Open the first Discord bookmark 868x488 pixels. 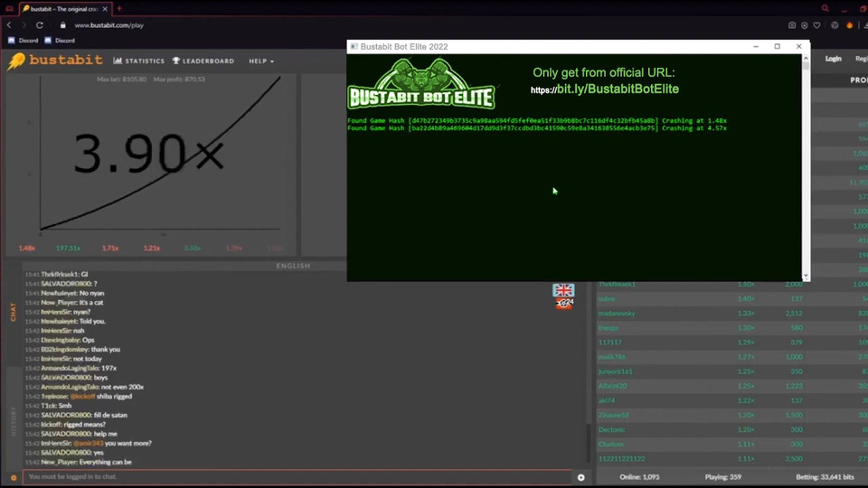[23, 41]
